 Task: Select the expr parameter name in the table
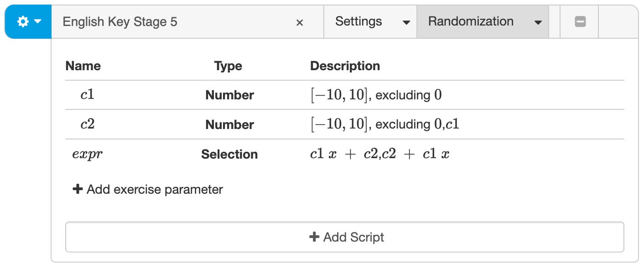(x=87, y=154)
